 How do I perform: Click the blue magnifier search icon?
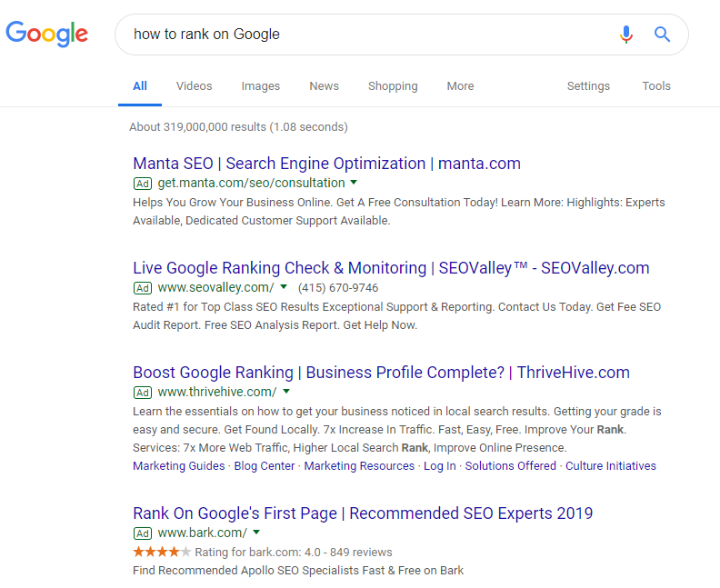[662, 35]
